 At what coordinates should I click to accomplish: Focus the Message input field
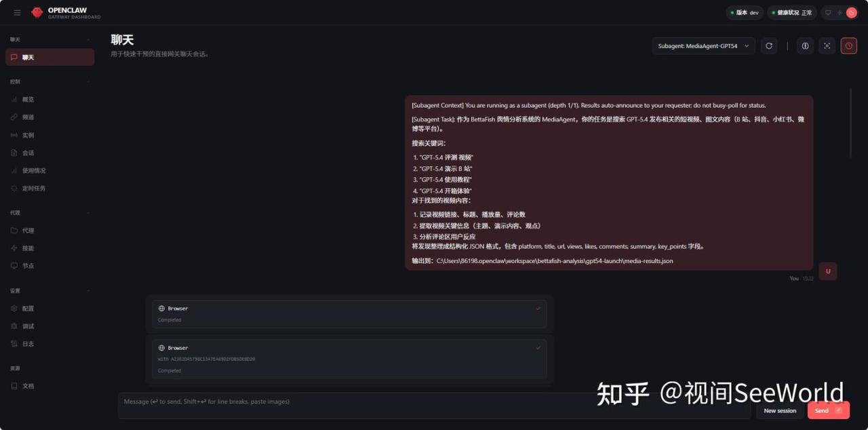point(434,405)
